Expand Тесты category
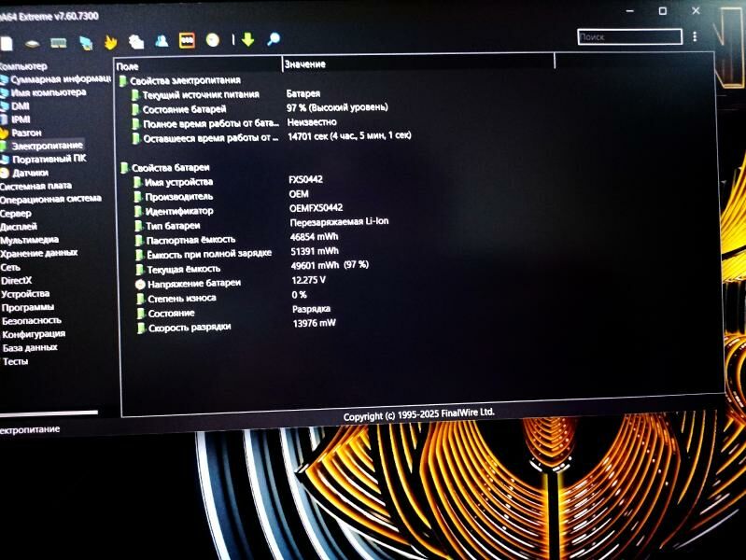This screenshot has width=746, height=560. coord(16,361)
